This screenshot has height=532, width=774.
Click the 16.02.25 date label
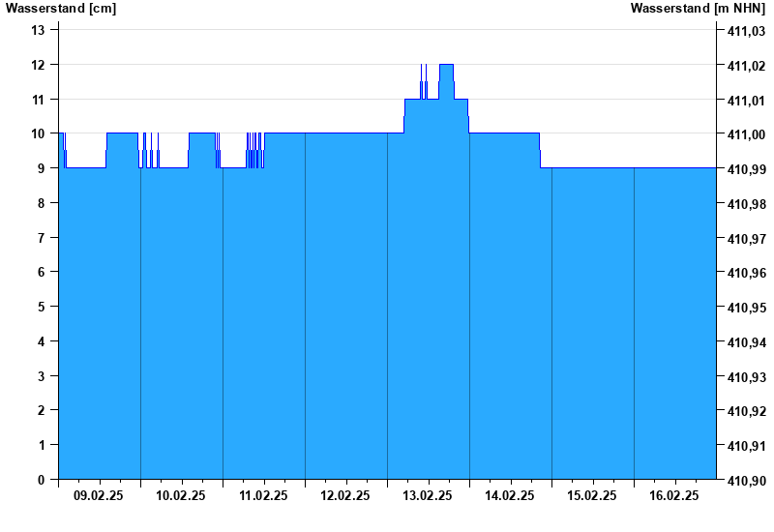[673, 495]
